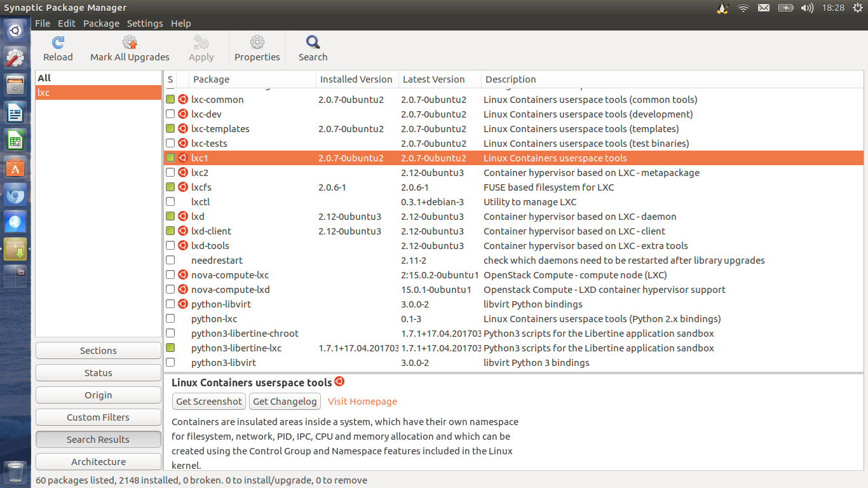
Task: Switch to Custom Filters view
Action: coord(98,417)
